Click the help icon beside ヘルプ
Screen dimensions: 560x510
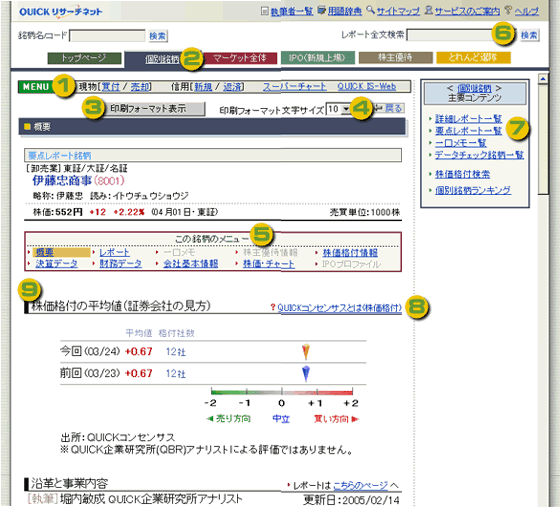(508, 10)
